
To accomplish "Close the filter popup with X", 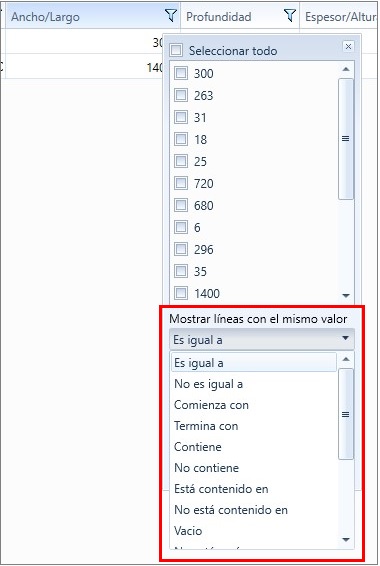I will coord(348,47).
